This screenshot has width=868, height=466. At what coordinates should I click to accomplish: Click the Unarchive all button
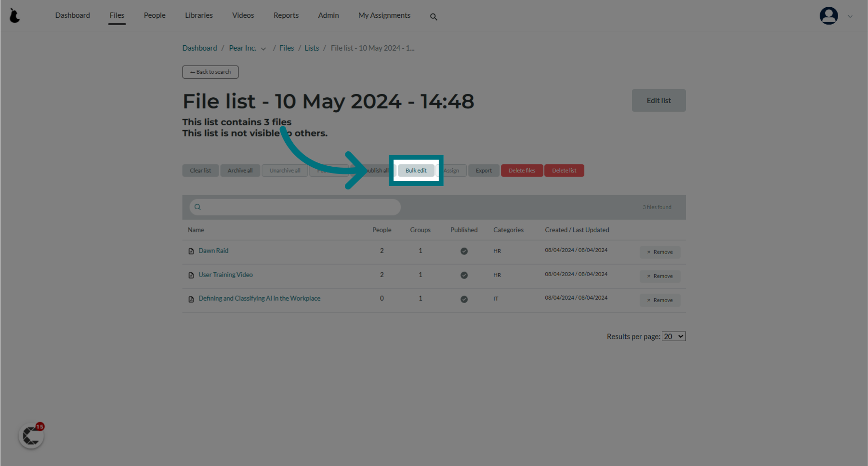click(x=285, y=171)
